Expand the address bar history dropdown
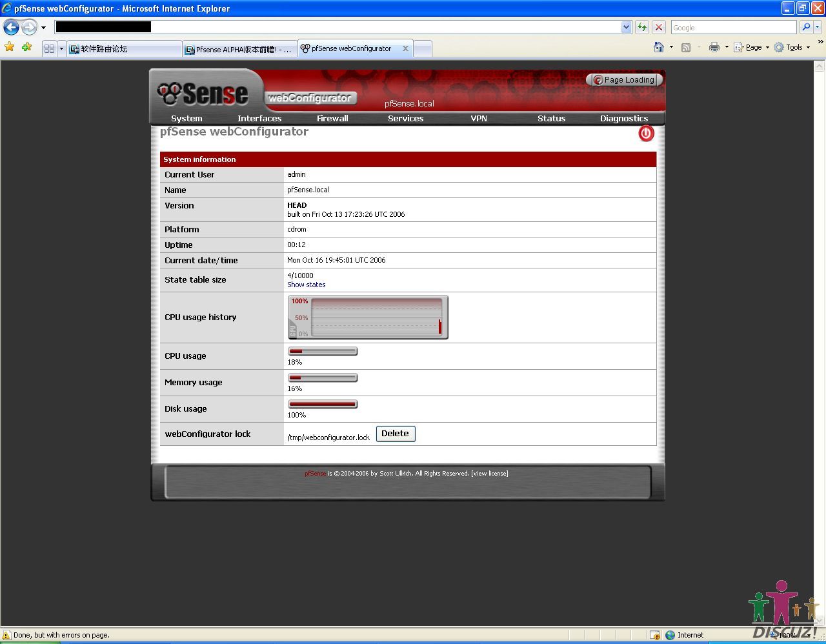The width and height of the screenshot is (826, 644). [x=626, y=27]
